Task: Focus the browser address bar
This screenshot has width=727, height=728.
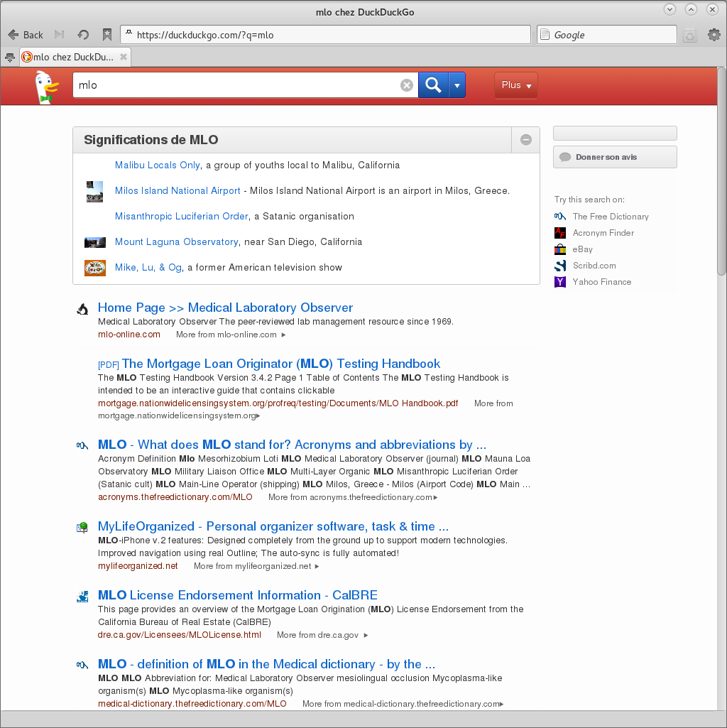Action: coord(325,35)
